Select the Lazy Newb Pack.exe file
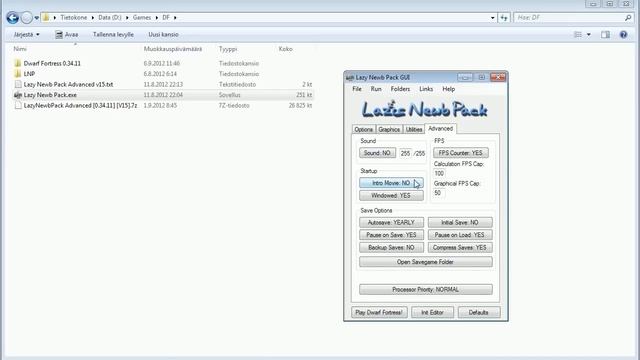Viewport: 640px width, 360px height. 163,95
